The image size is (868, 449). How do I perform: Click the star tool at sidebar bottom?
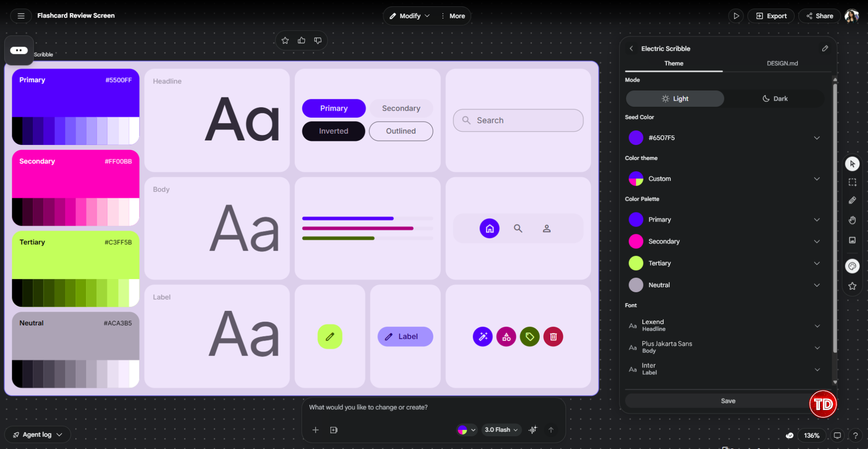(853, 286)
